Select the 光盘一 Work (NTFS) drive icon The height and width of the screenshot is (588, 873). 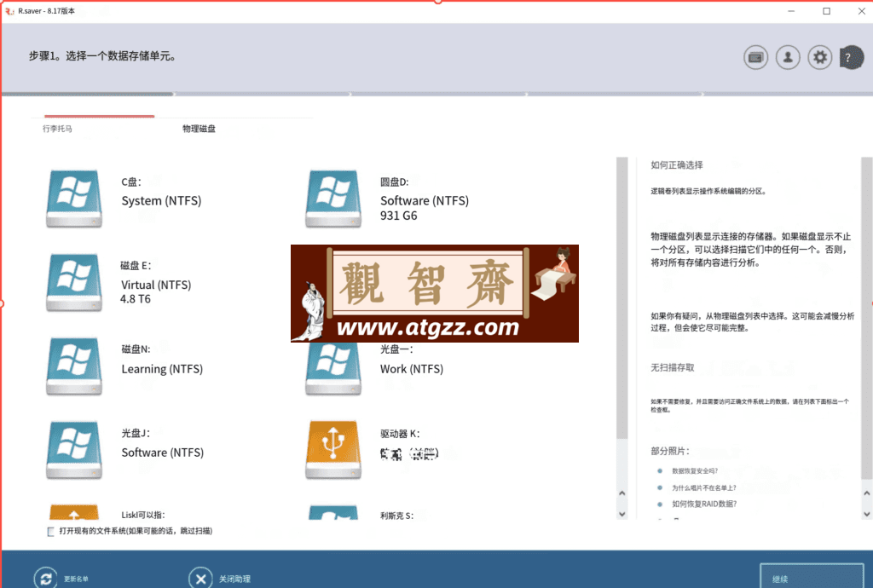(333, 368)
